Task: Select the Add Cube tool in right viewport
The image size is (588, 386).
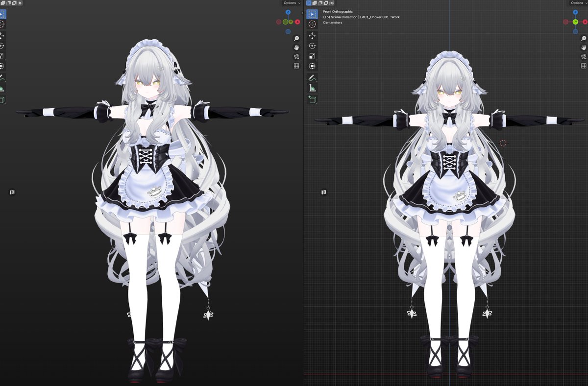Action: [312, 100]
